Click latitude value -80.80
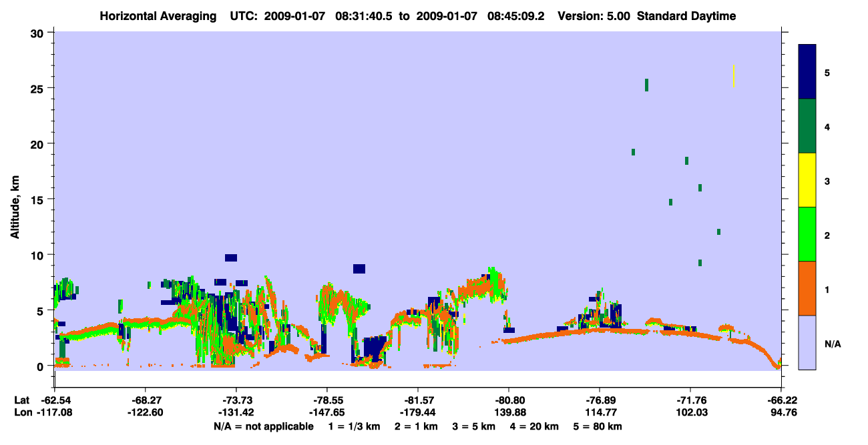This screenshot has height=445, width=868. (x=508, y=400)
